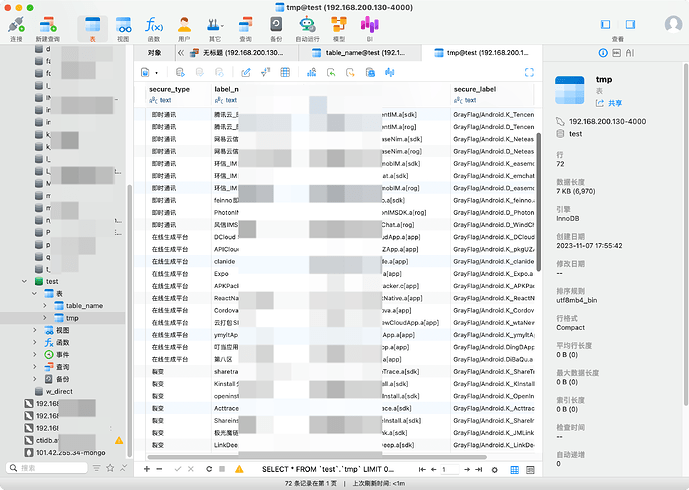Collapse the test database node
689x490 pixels.
click(x=25, y=281)
